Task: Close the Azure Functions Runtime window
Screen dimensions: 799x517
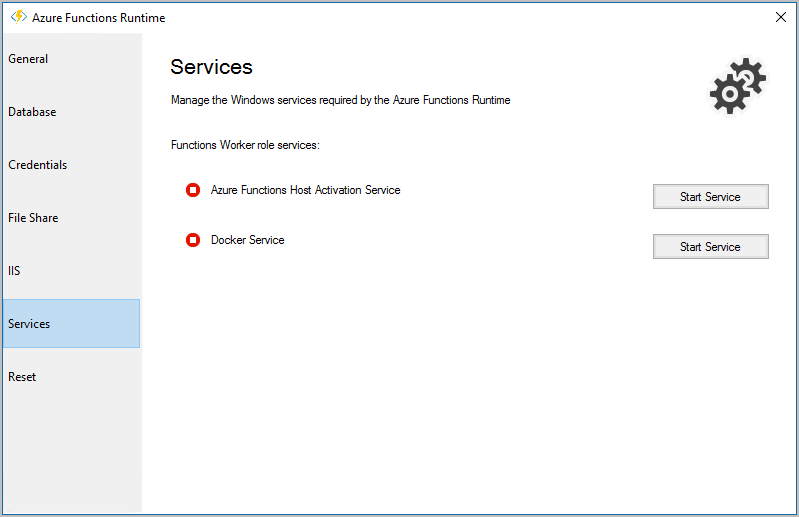Action: point(780,17)
